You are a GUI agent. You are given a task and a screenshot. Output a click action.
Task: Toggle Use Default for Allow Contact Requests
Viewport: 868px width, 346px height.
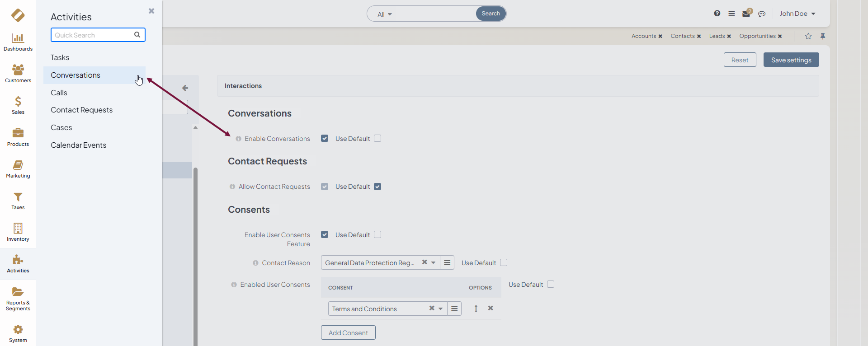(377, 187)
